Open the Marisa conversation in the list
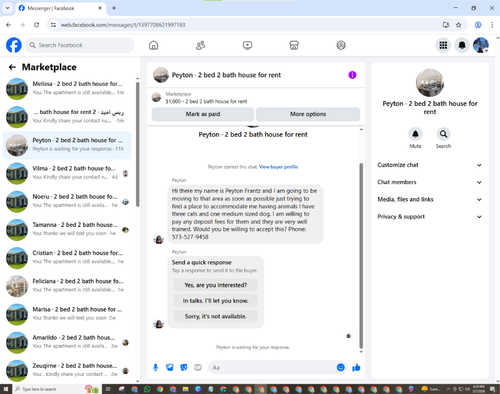The height and width of the screenshot is (394, 500). point(67,314)
